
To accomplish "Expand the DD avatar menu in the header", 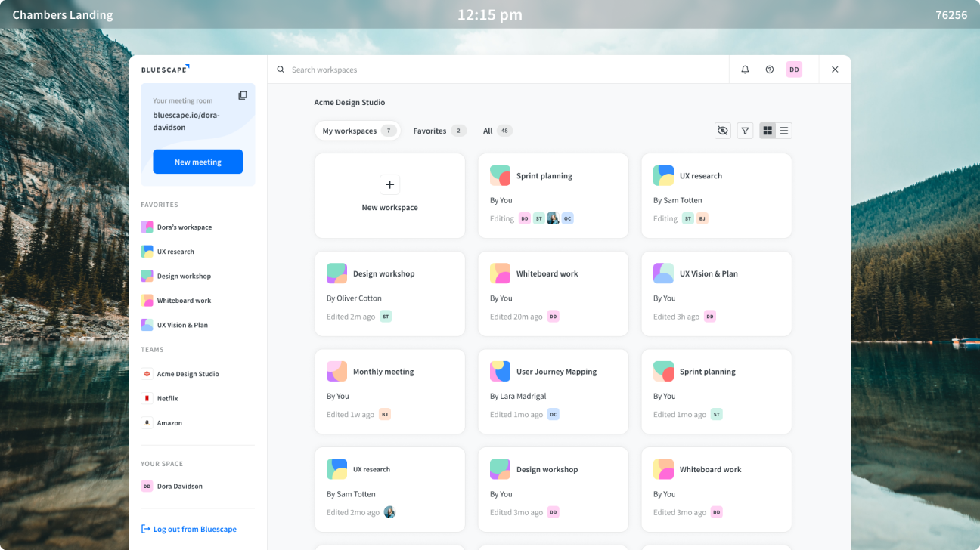I will click(794, 69).
